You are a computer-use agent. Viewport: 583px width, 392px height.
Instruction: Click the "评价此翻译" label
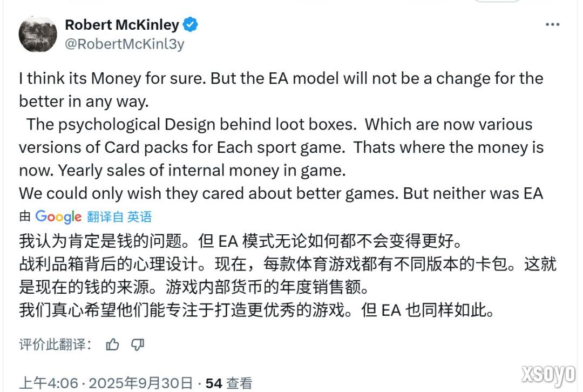pyautogui.click(x=54, y=343)
